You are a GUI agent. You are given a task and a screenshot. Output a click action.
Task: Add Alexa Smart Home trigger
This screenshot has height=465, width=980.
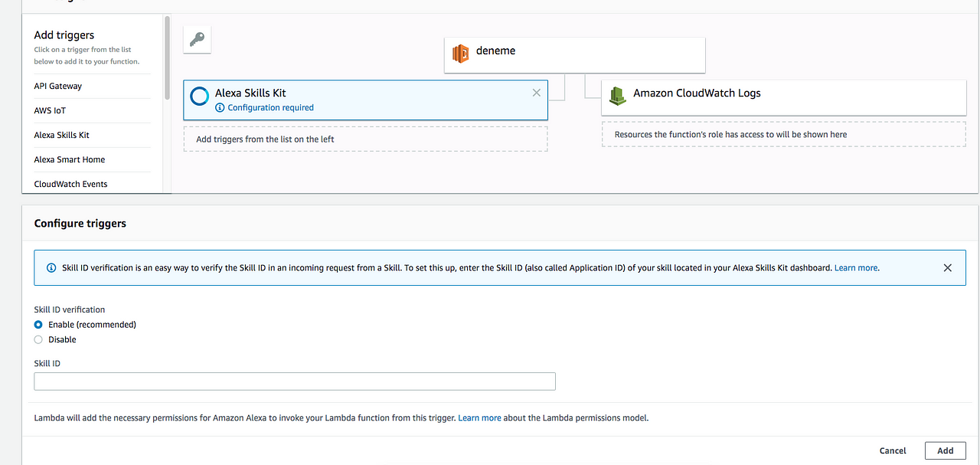click(70, 159)
